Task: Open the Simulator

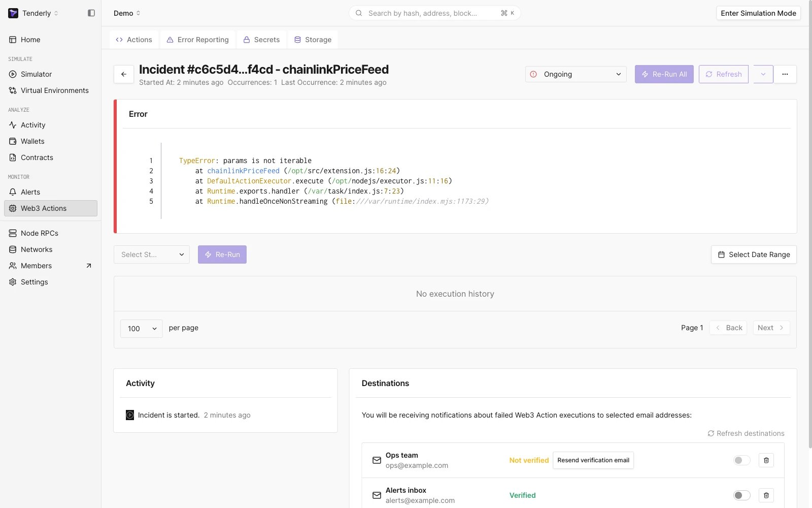Action: pyautogui.click(x=51, y=74)
